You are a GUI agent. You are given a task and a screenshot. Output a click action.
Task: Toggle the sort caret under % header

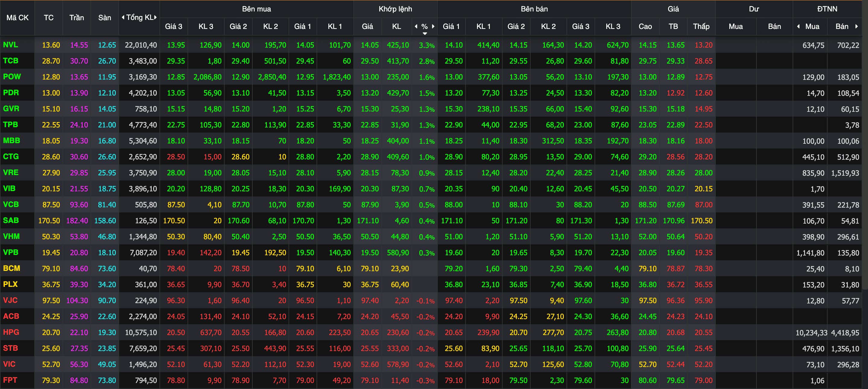click(425, 33)
